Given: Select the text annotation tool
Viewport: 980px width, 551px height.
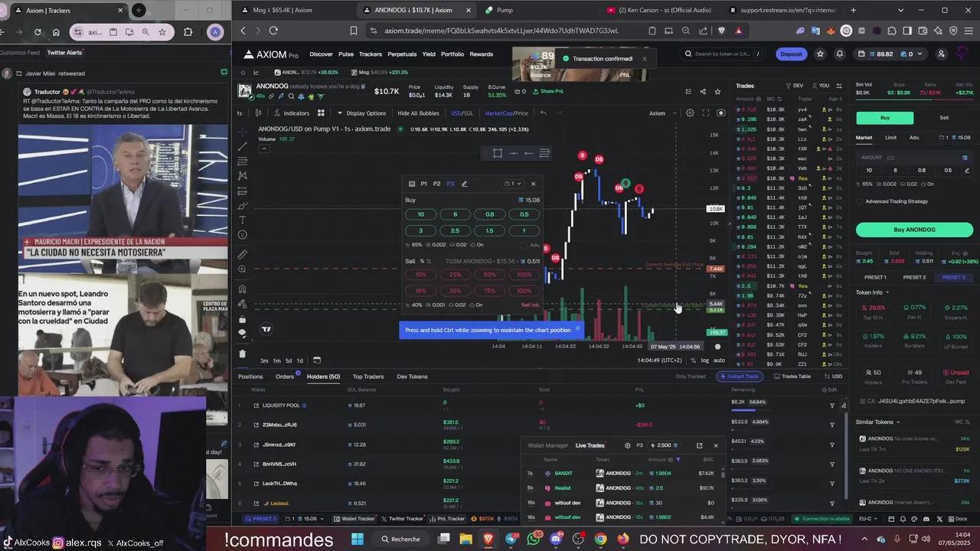Looking at the screenshot, I should pos(243,220).
